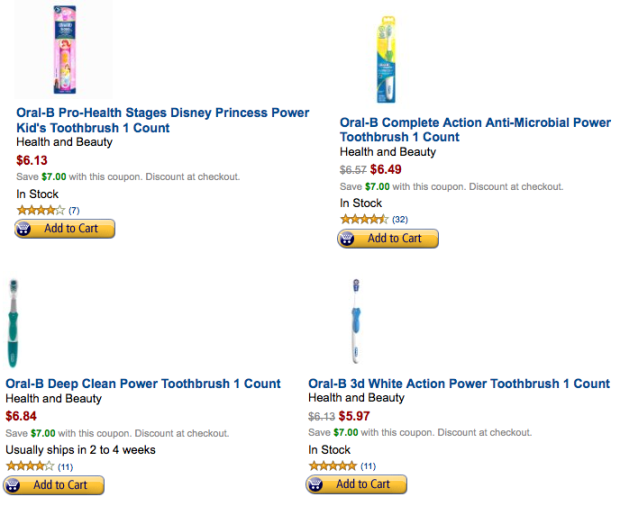
Task: Click star rating for Disney Princess toothbrush
Action: pos(41,210)
